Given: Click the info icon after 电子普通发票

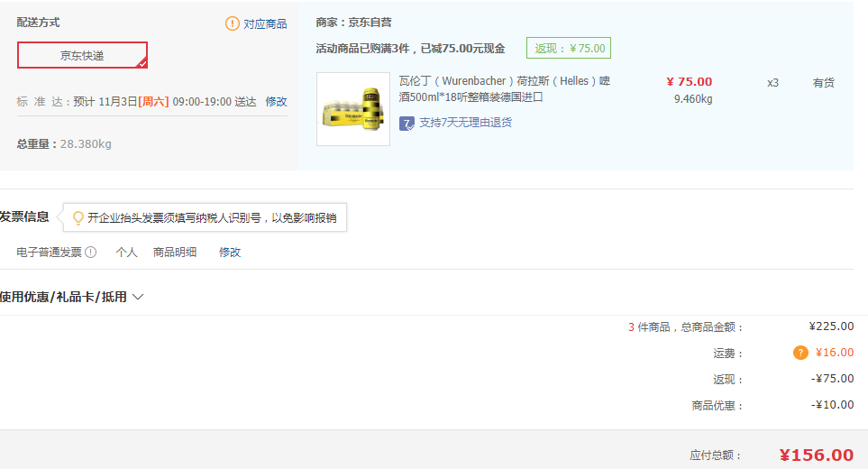Looking at the screenshot, I should [x=91, y=252].
